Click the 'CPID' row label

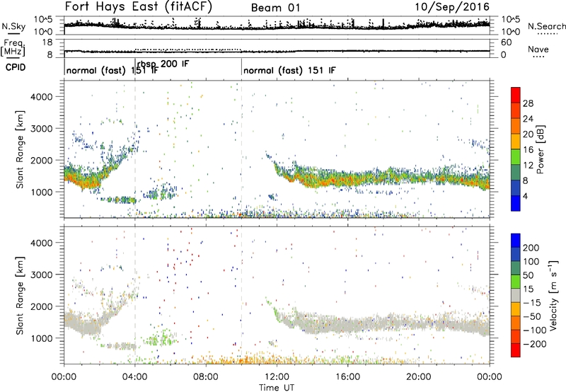click(x=16, y=67)
